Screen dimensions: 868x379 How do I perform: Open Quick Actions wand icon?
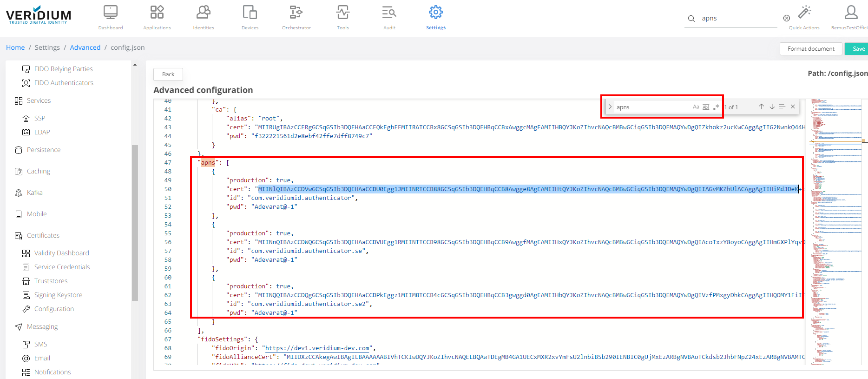coord(804,13)
